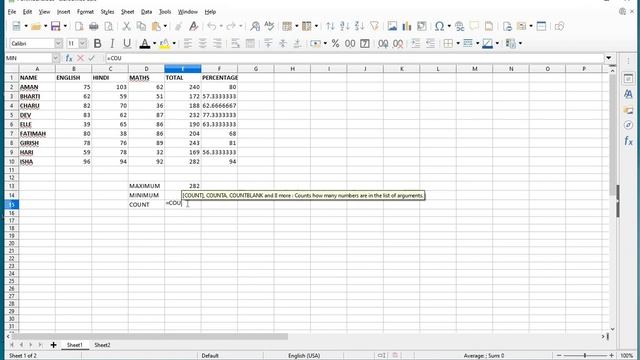
Task: Add new sheet with plus button
Action: click(53, 345)
